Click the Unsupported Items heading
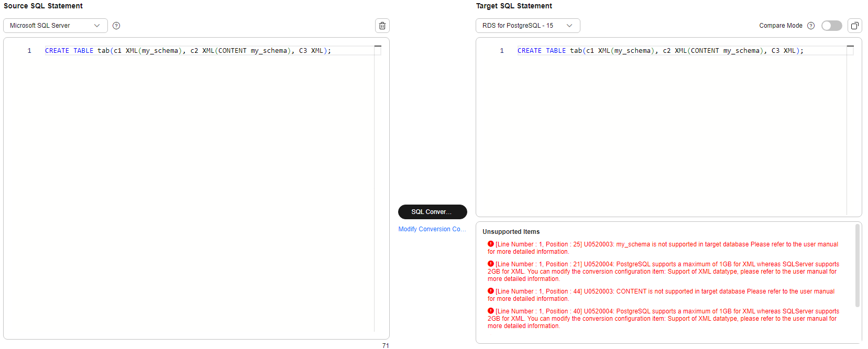This screenshot has height=349, width=868. (511, 232)
